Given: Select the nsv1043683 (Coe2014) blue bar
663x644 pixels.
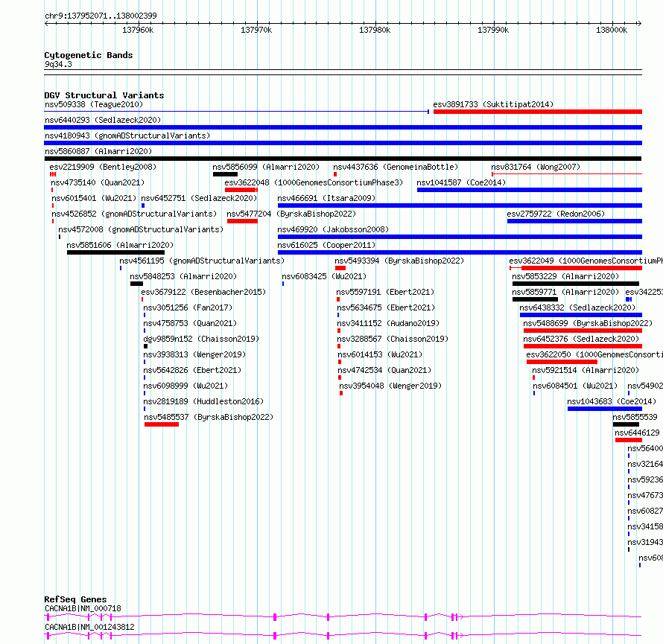Looking at the screenshot, I should 605,409.
